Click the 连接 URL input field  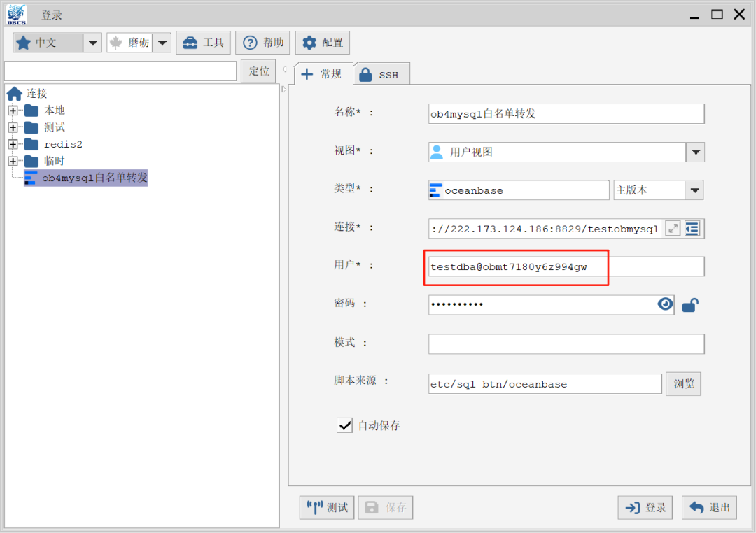[546, 229]
